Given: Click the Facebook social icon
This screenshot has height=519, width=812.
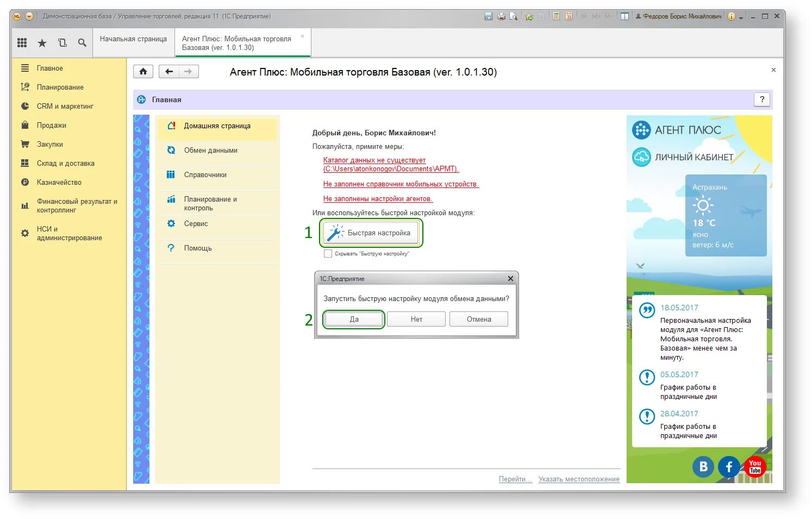Looking at the screenshot, I should point(729,466).
